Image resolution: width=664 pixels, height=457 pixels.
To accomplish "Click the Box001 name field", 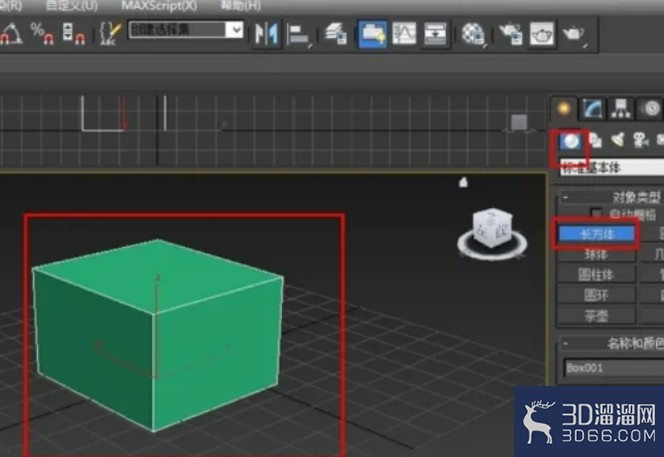I will click(614, 368).
